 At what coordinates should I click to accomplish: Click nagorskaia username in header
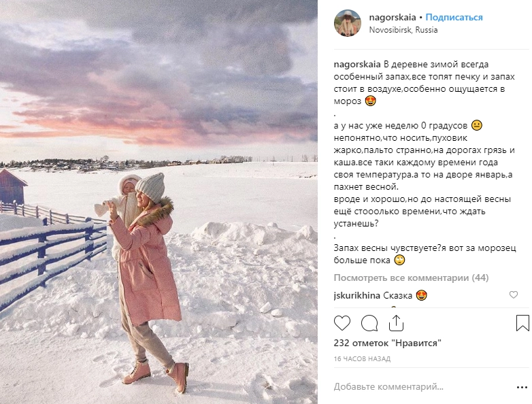pyautogui.click(x=393, y=17)
